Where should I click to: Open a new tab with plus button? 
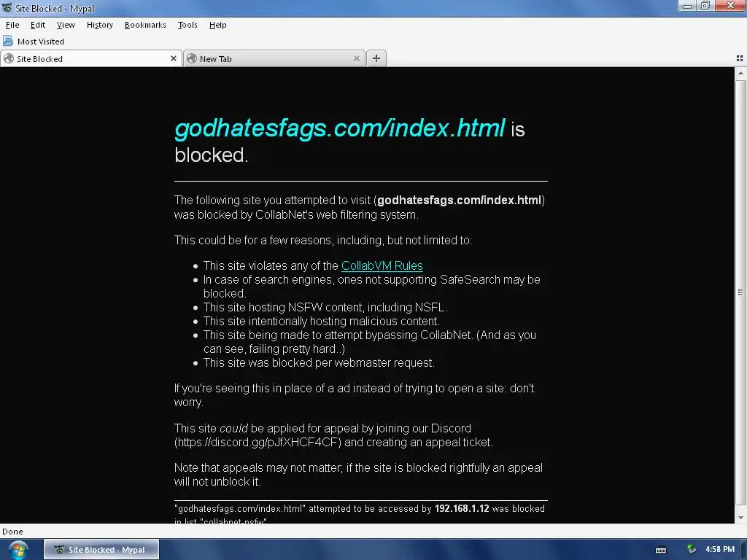point(376,58)
